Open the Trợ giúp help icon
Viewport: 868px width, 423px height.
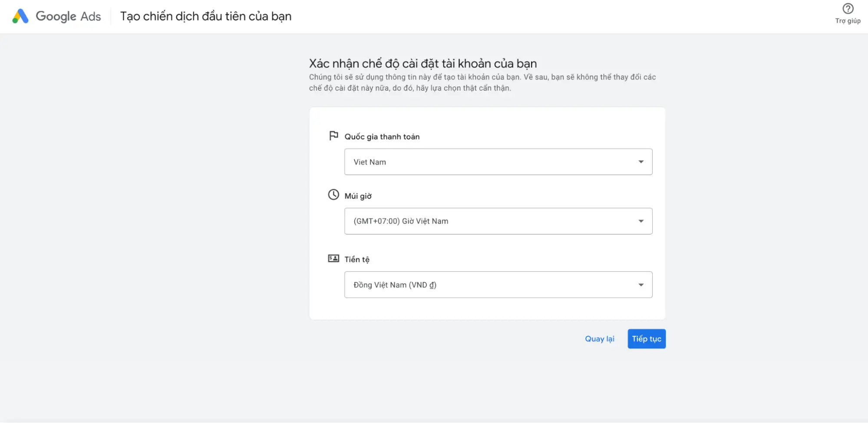click(x=848, y=9)
